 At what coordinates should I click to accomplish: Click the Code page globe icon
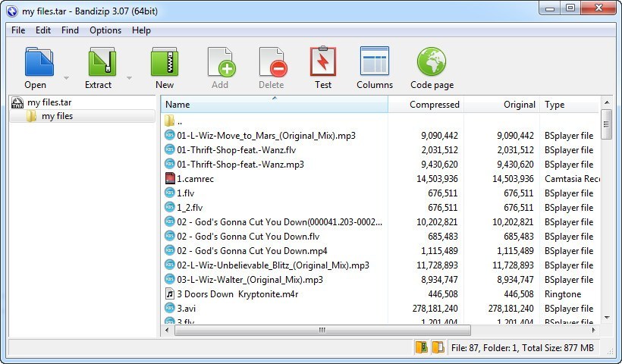[432, 61]
